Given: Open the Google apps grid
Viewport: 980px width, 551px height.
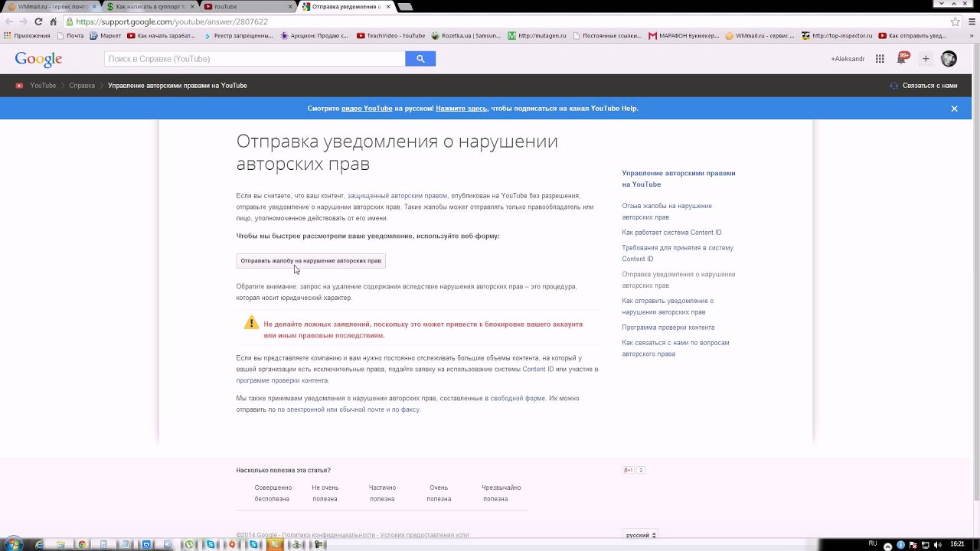Looking at the screenshot, I should tap(880, 59).
